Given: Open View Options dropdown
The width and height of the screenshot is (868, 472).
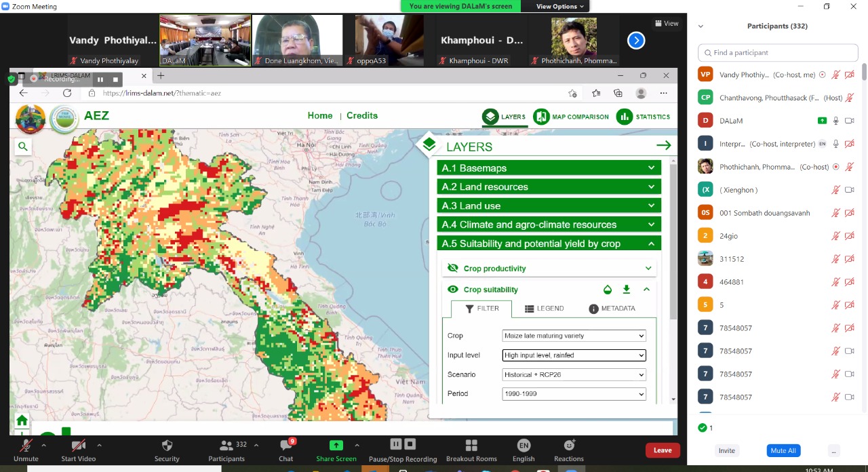Looking at the screenshot, I should click(560, 6).
